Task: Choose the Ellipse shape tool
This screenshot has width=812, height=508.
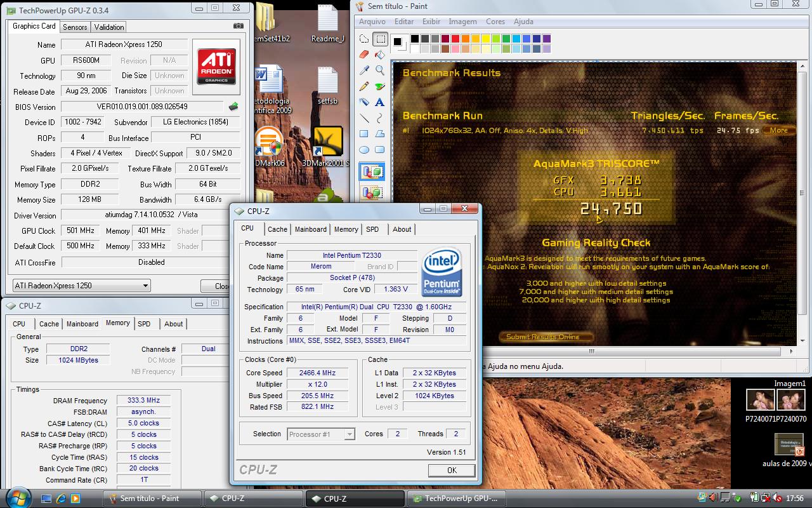Action: pyautogui.click(x=364, y=149)
